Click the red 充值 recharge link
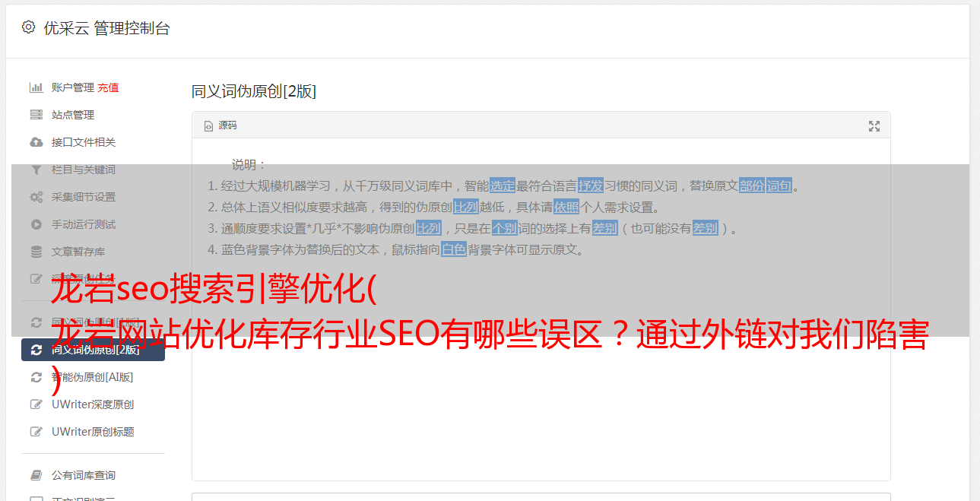Image resolution: width=980 pixels, height=501 pixels. point(108,87)
